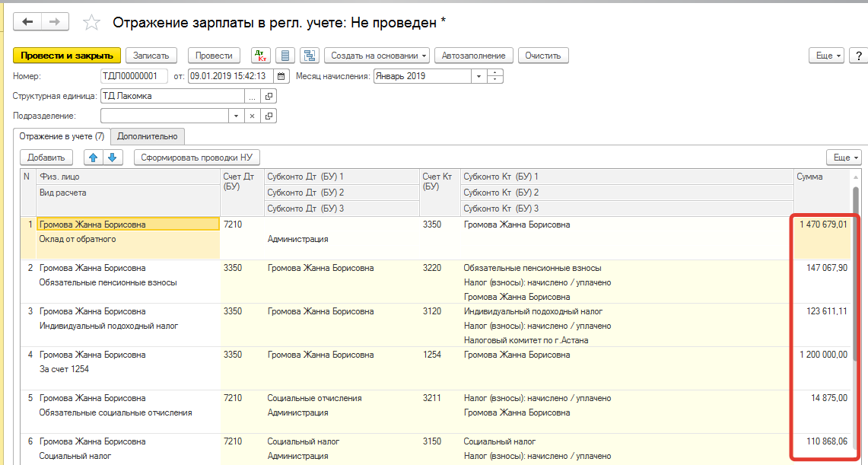This screenshot has width=868, height=465.
Task: Click the empty Подразделение input field
Action: (164, 116)
